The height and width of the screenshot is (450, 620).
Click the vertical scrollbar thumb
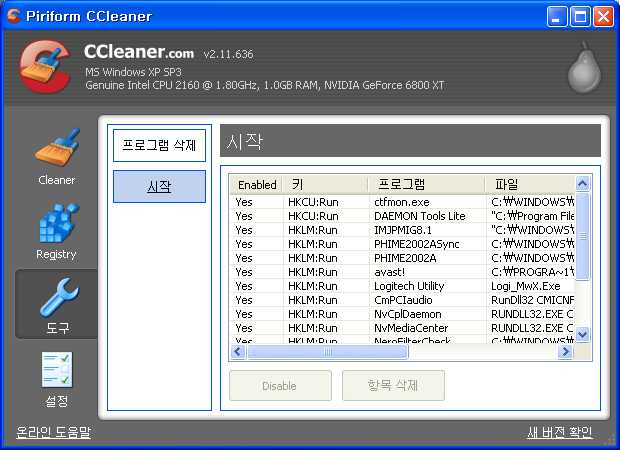coord(582,236)
